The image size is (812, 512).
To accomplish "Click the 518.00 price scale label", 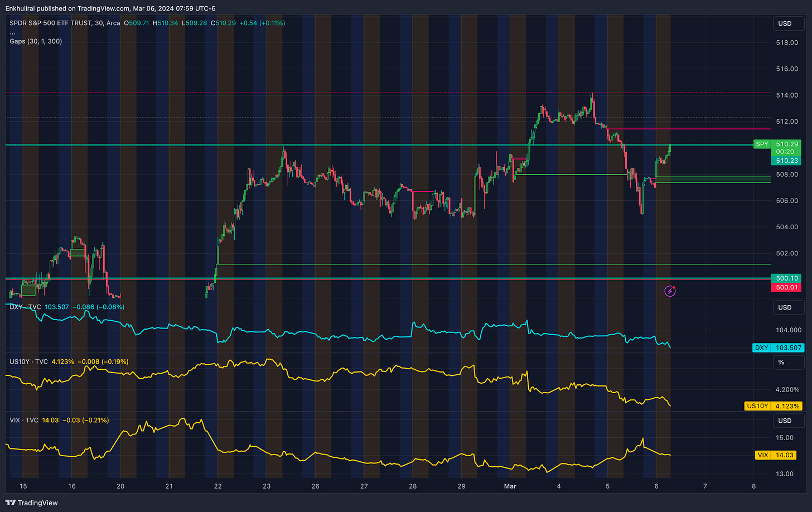I will (x=787, y=43).
